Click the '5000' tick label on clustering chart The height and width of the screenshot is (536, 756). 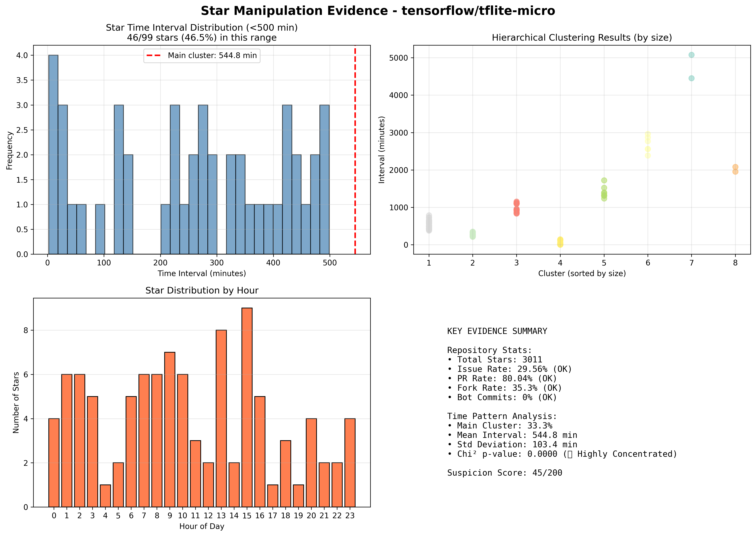click(398, 58)
